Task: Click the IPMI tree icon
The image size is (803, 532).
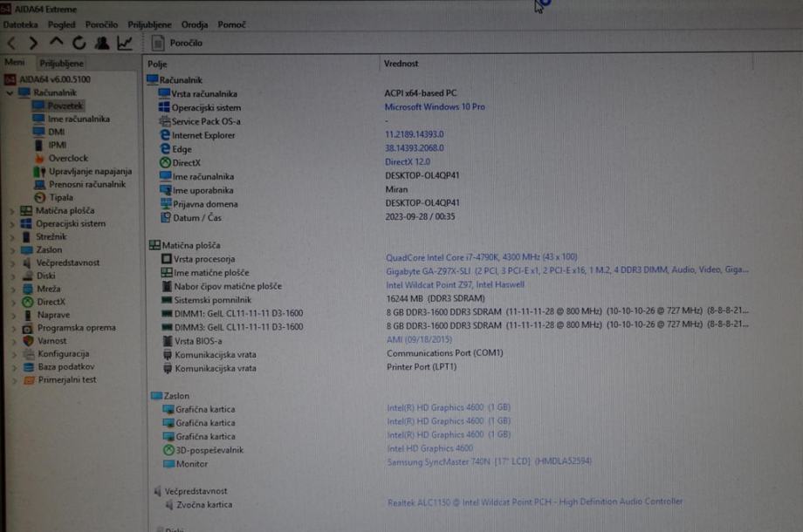Action: pos(39,146)
